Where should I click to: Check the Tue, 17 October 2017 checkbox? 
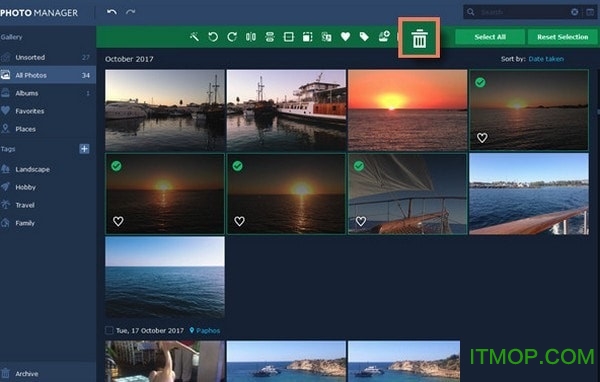pos(109,330)
